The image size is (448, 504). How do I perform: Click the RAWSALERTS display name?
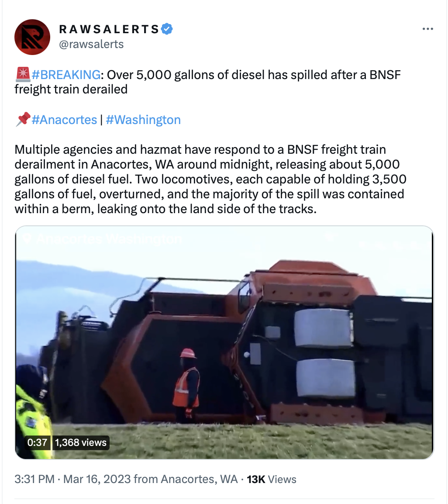click(x=109, y=29)
